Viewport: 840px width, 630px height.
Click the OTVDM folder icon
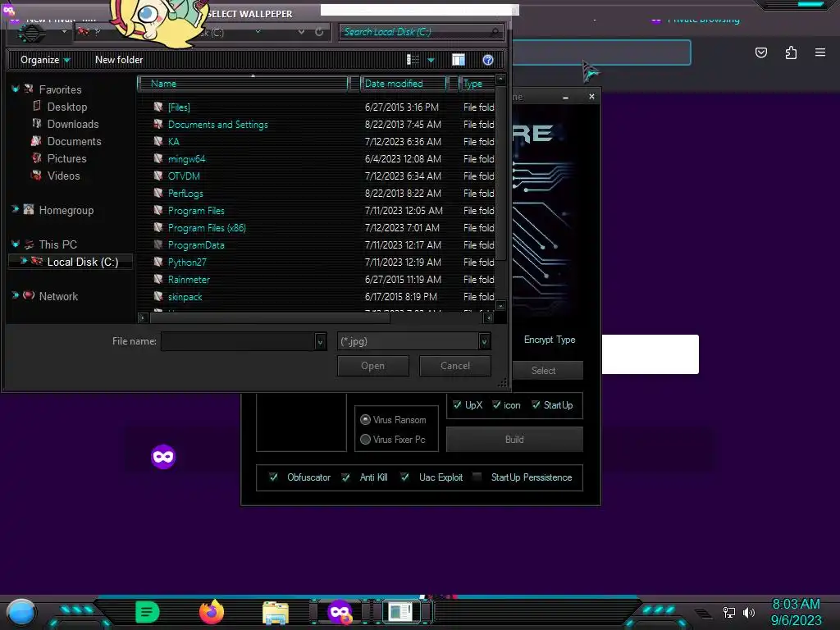tap(158, 176)
